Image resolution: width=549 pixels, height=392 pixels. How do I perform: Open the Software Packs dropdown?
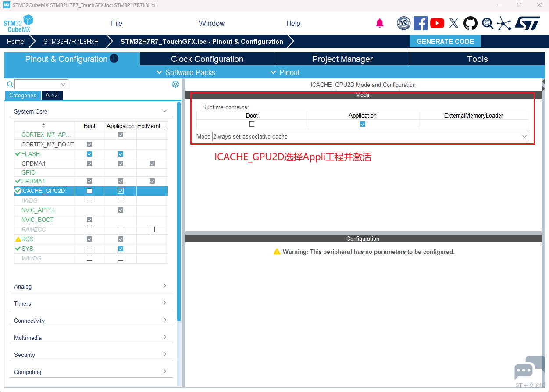(x=186, y=72)
